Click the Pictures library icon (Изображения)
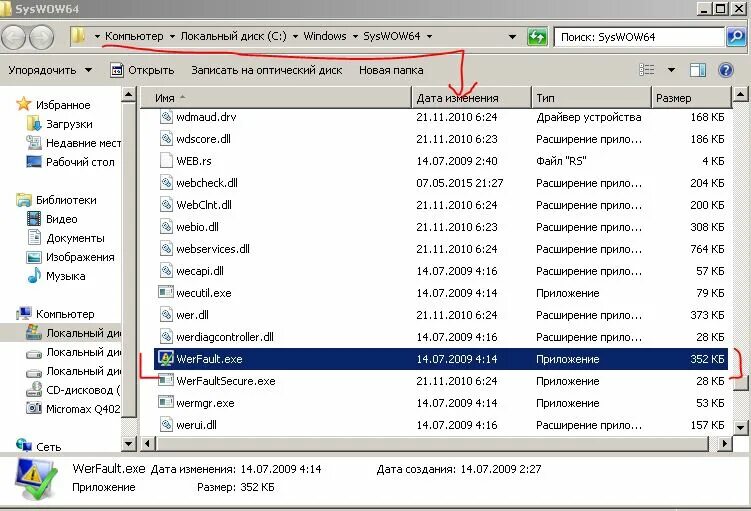Screen dimensions: 751x511 click(x=34, y=257)
